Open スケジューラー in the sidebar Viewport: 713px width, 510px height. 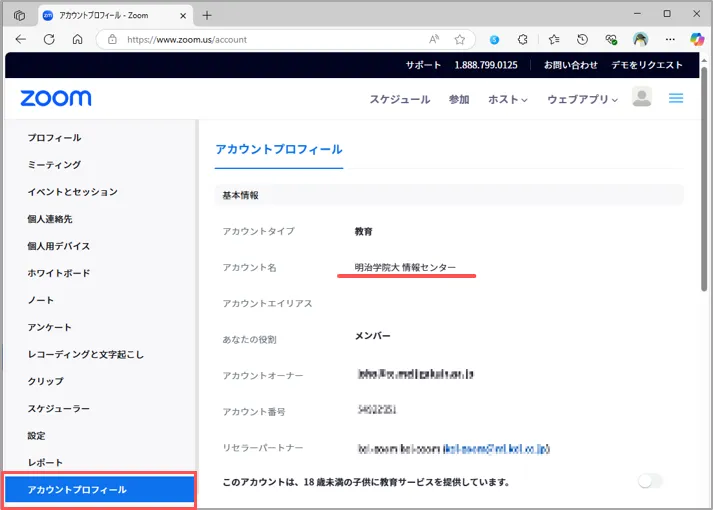tap(59, 409)
